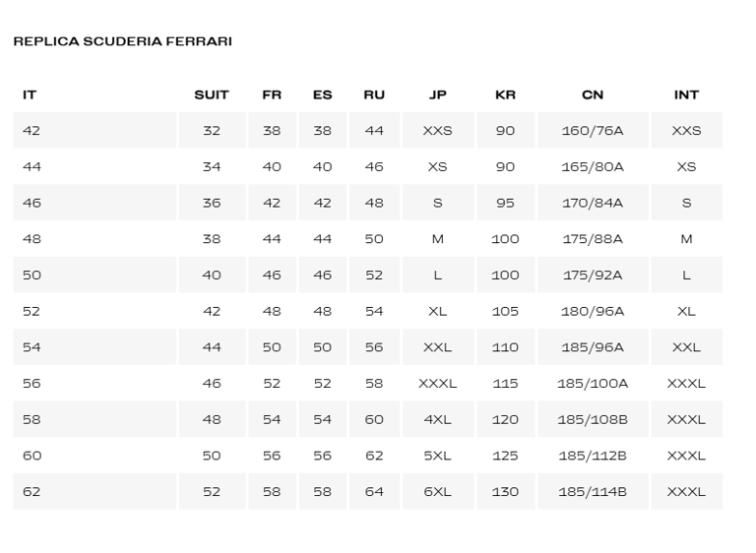Click the FR column header
756x553 pixels.
pos(272,94)
